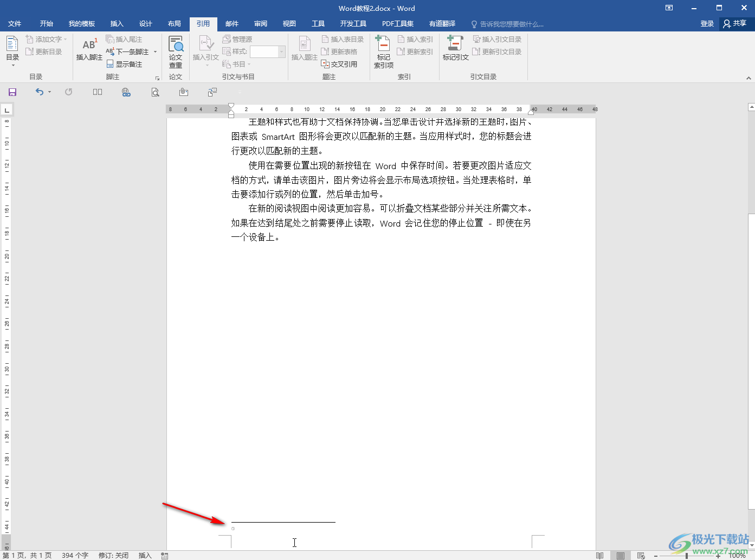
Task: Switch to the 插入 Insert tab
Action: pyautogui.click(x=117, y=24)
